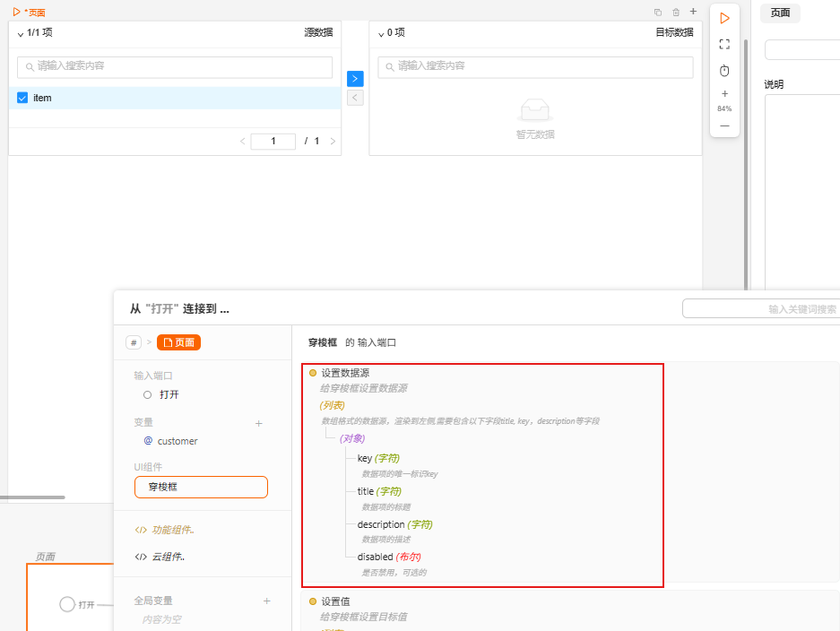Zoom in with the plus icon
Screen dimensions: 840x631
coord(724,92)
